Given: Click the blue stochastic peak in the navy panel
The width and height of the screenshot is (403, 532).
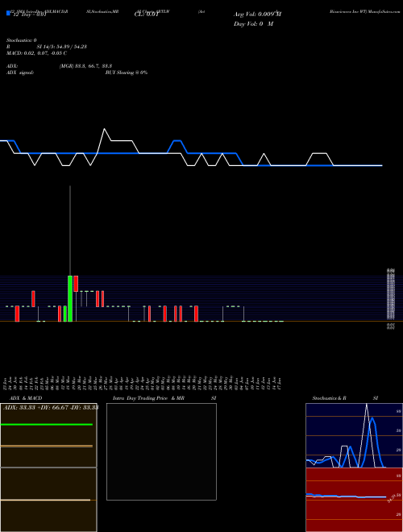Looking at the screenshot, I should (372, 420).
